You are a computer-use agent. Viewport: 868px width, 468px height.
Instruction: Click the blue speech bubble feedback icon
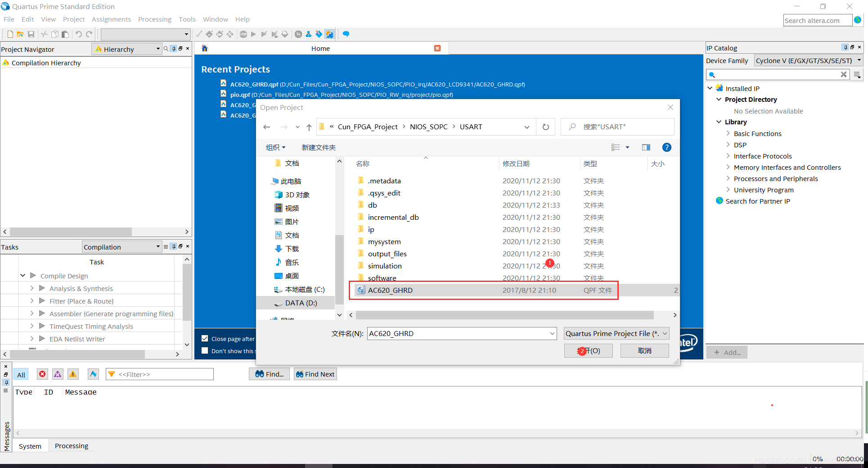point(346,34)
